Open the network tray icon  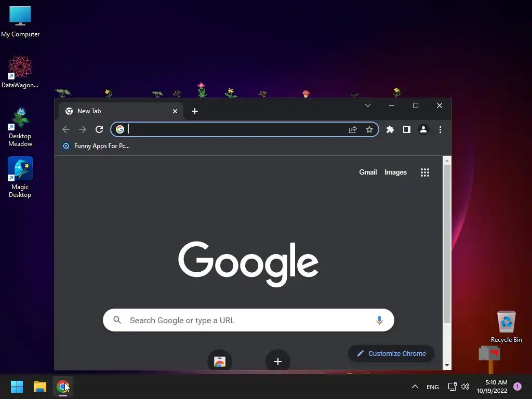click(453, 387)
